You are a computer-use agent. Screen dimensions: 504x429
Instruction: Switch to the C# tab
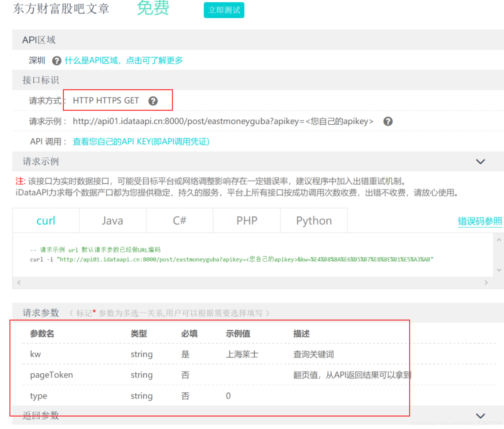point(180,221)
